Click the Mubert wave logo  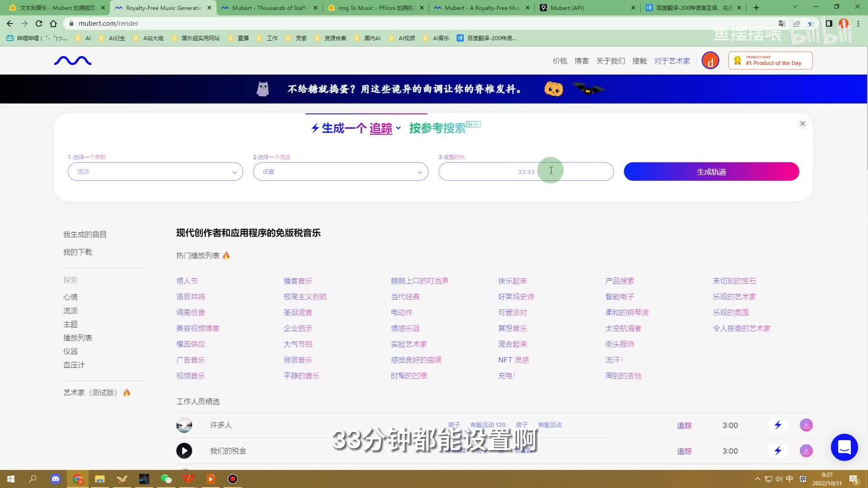point(73,61)
